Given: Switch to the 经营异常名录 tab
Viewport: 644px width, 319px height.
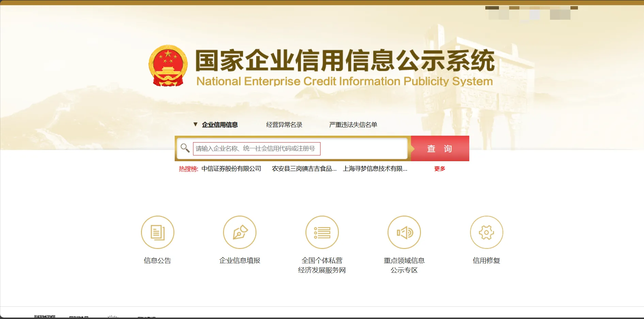Looking at the screenshot, I should 284,125.
